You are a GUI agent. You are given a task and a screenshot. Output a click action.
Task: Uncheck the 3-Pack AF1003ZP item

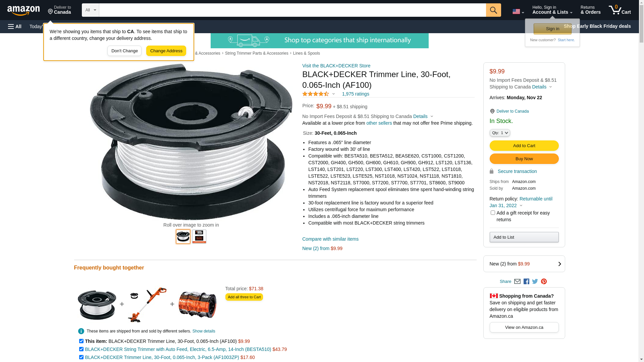click(81, 357)
